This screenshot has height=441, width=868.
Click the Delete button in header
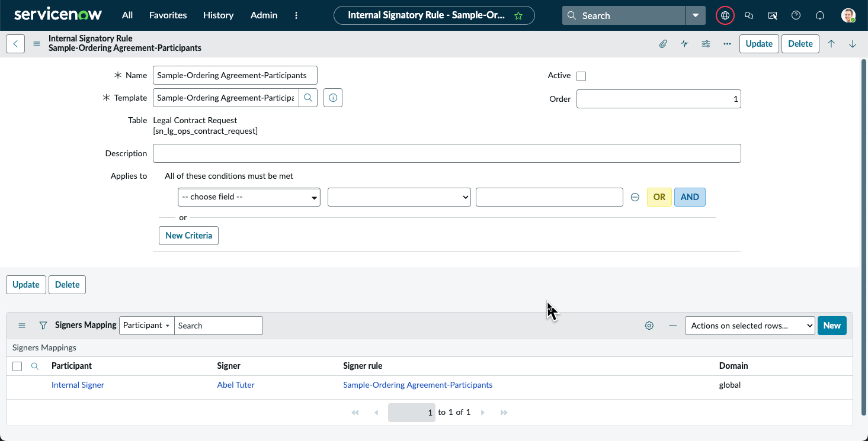[x=800, y=44]
